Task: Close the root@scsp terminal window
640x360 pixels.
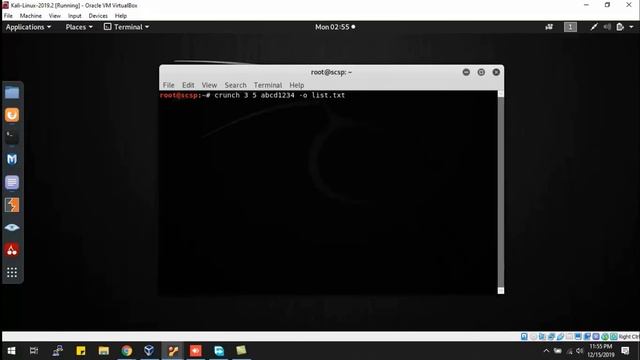Action: coord(496,72)
